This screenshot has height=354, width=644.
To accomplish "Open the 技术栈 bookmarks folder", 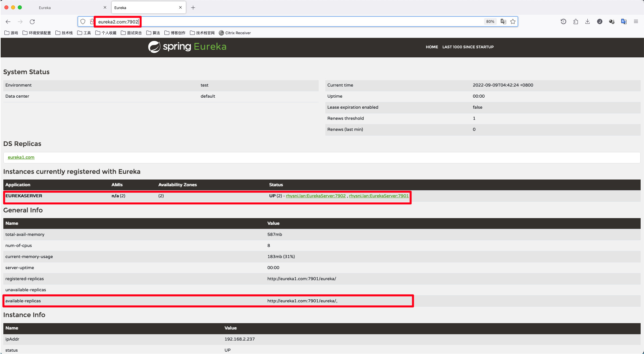I will point(64,33).
